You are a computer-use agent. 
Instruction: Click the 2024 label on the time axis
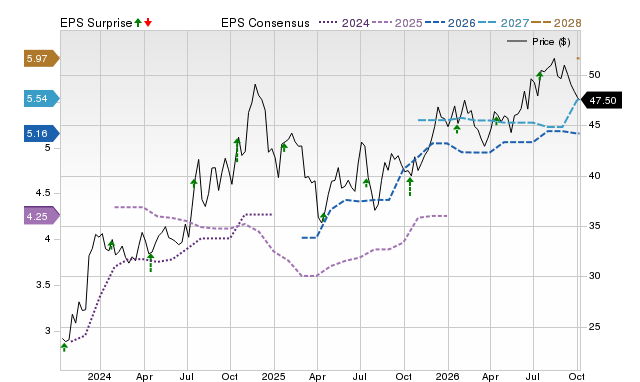[99, 376]
